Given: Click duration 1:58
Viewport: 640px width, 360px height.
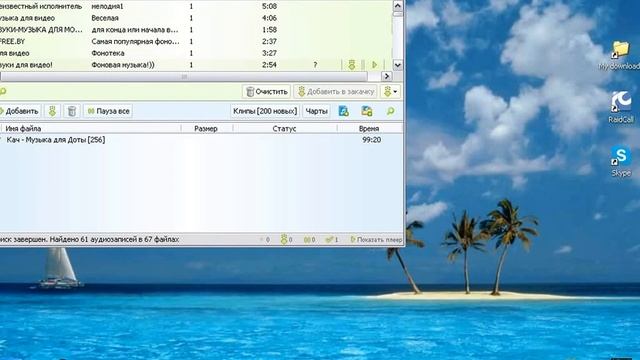Looking at the screenshot, I should (x=269, y=30).
